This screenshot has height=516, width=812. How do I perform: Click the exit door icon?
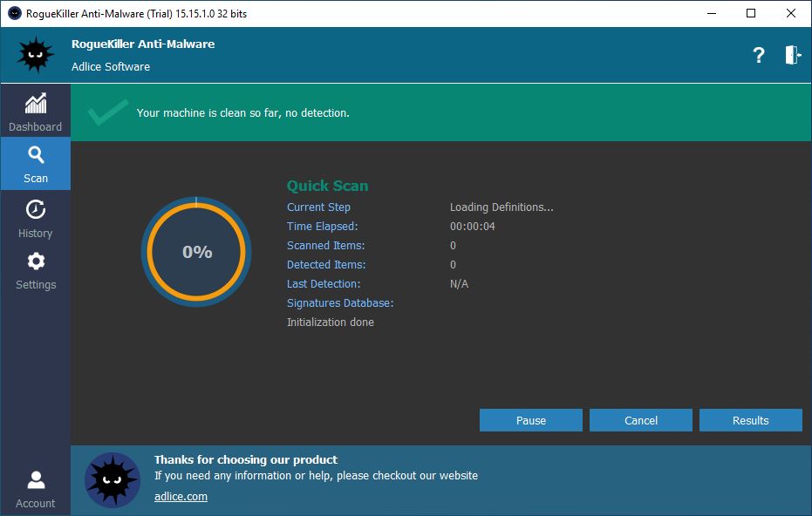click(x=793, y=55)
